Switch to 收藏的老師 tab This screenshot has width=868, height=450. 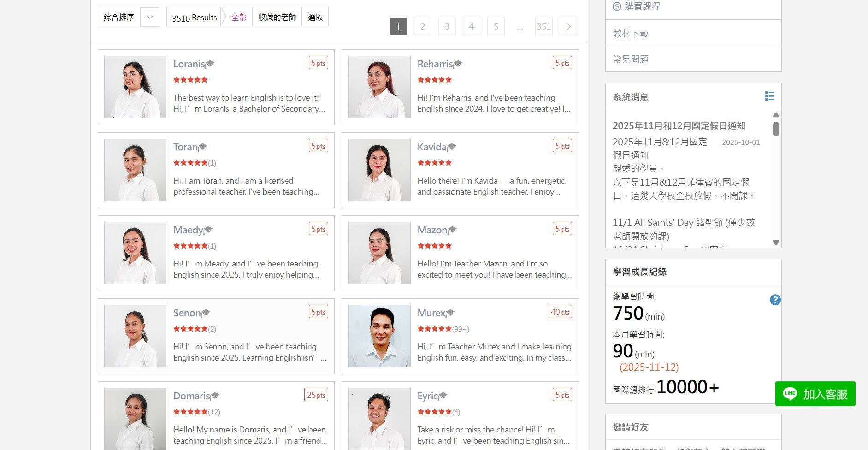[x=277, y=17]
